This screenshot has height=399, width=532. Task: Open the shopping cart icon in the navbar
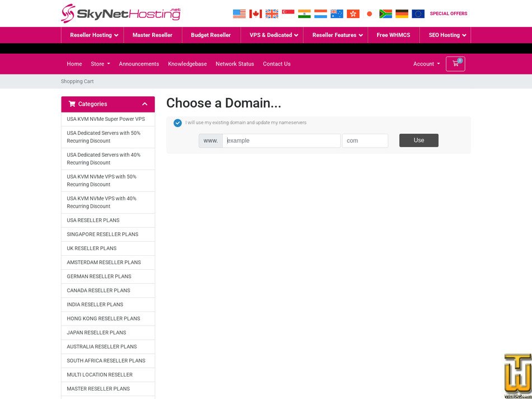[455, 64]
